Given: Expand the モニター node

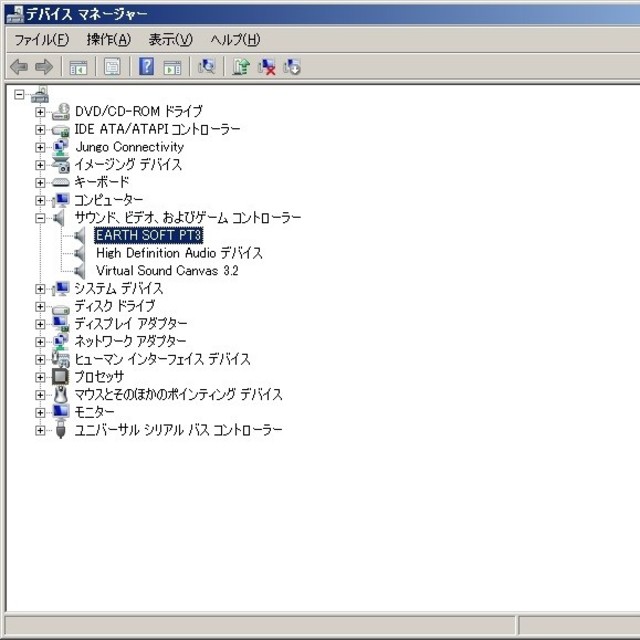Looking at the screenshot, I should [40, 412].
